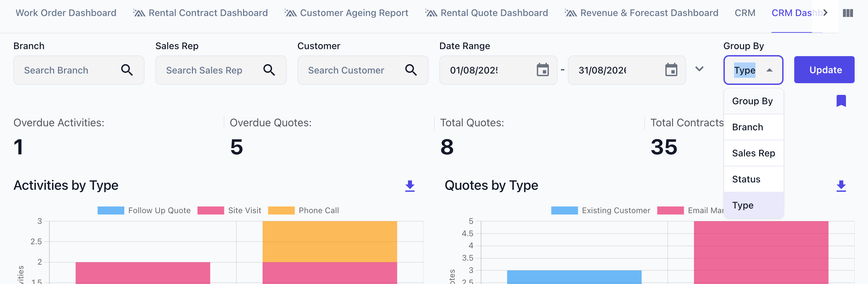Click the Site Visit legend label
The height and width of the screenshot is (284, 868).
pyautogui.click(x=245, y=210)
